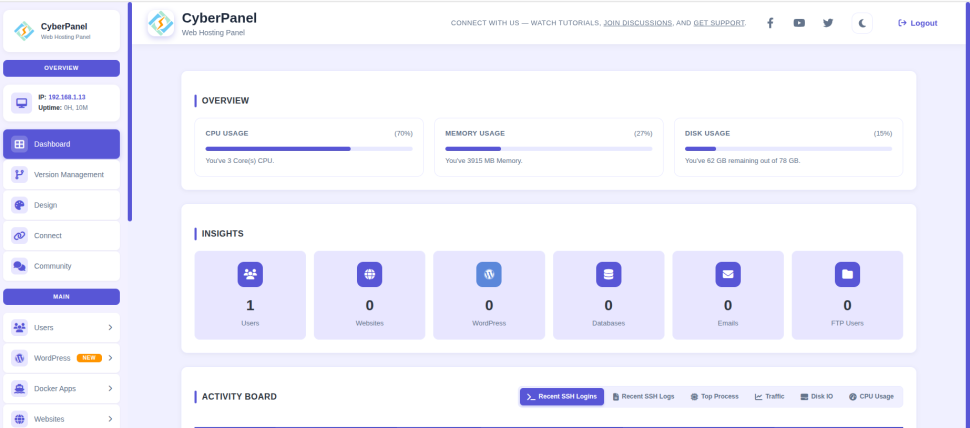Screen dimensions: 970x428
Task: Click '62 GB remaining out of 78 GB' text
Action: click(752, 161)
